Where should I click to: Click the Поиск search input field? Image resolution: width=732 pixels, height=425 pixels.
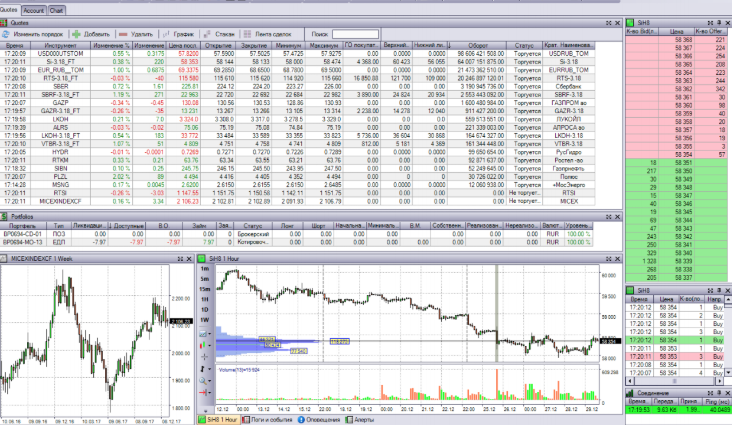(x=355, y=34)
